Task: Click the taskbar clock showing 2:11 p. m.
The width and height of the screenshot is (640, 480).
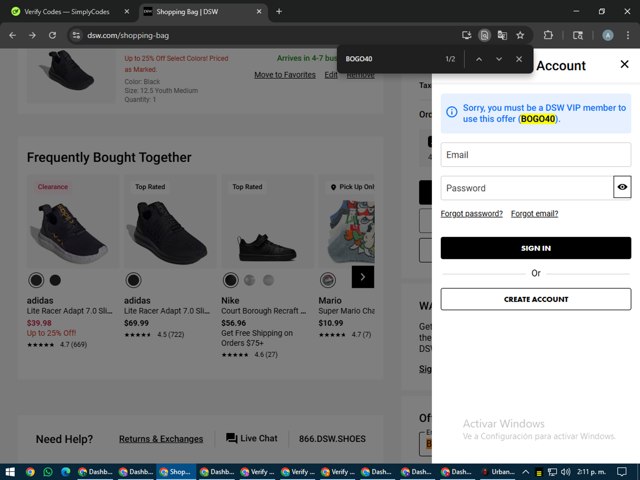Action: 591,472
